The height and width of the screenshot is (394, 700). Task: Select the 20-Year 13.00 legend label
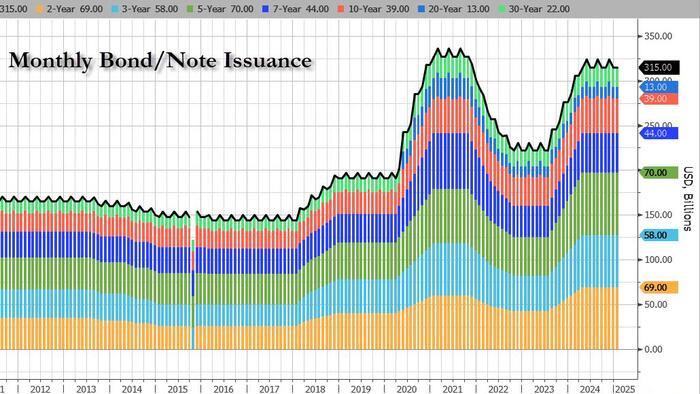pos(459,9)
